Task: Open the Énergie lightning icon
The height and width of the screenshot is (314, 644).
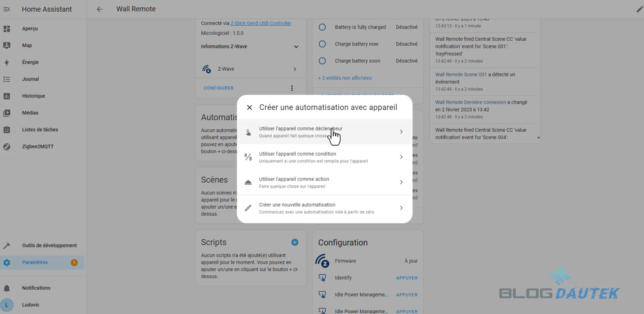Action: pos(7,62)
